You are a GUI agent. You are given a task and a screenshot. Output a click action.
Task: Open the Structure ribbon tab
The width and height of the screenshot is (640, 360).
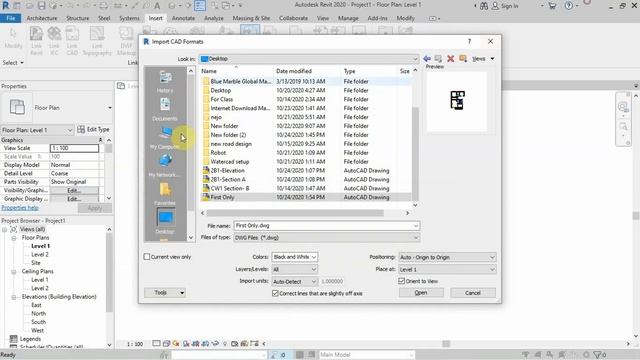78,18
